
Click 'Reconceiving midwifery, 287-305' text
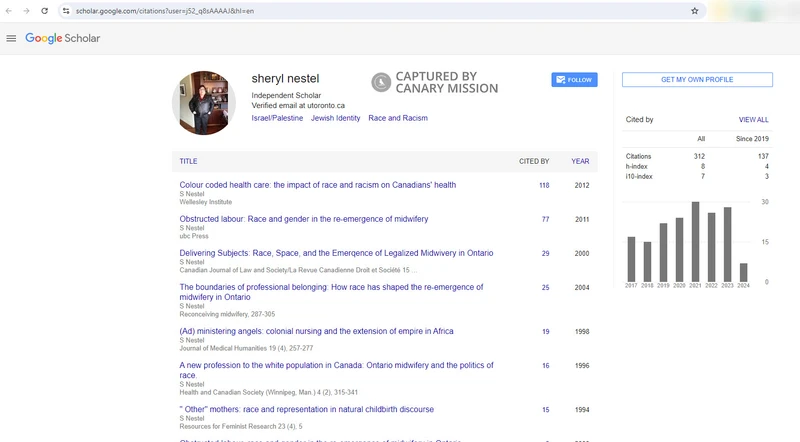[227, 314]
